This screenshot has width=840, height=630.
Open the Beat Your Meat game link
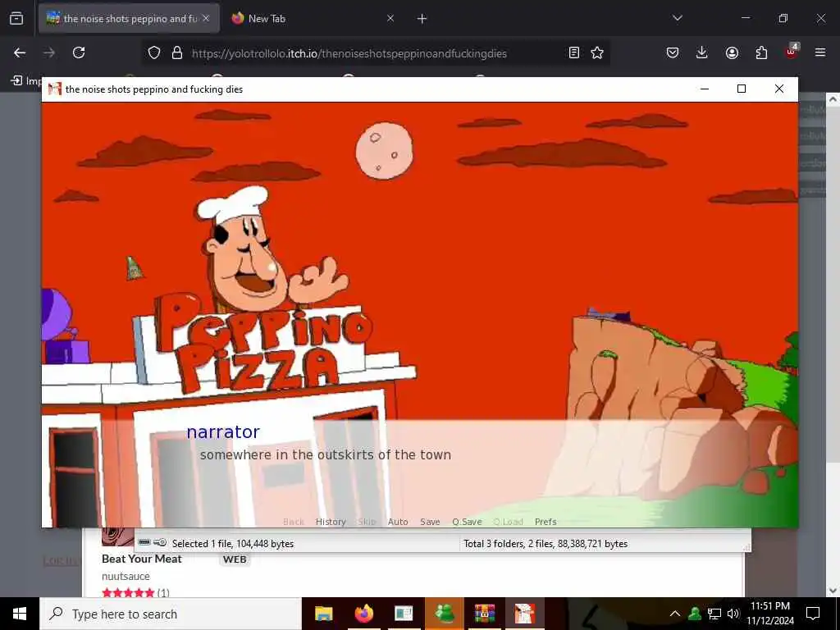pos(141,559)
